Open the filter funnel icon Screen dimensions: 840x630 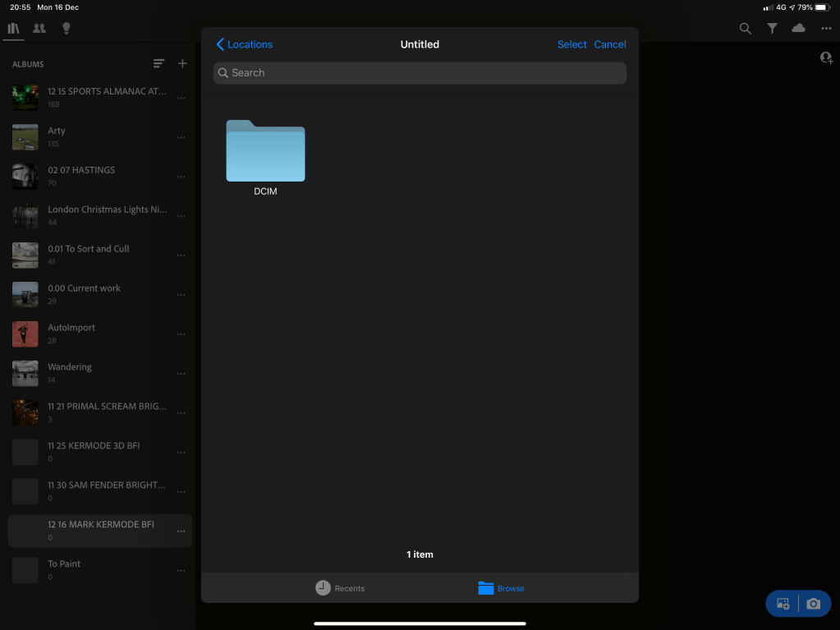point(773,29)
